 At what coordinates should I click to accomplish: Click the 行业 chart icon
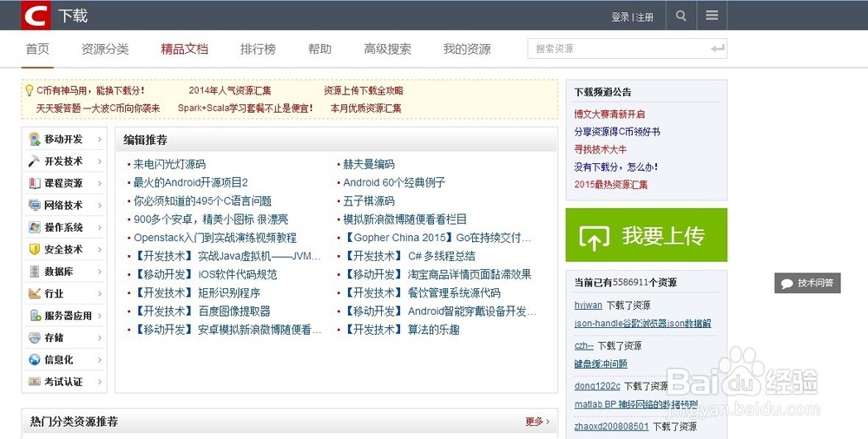(35, 293)
